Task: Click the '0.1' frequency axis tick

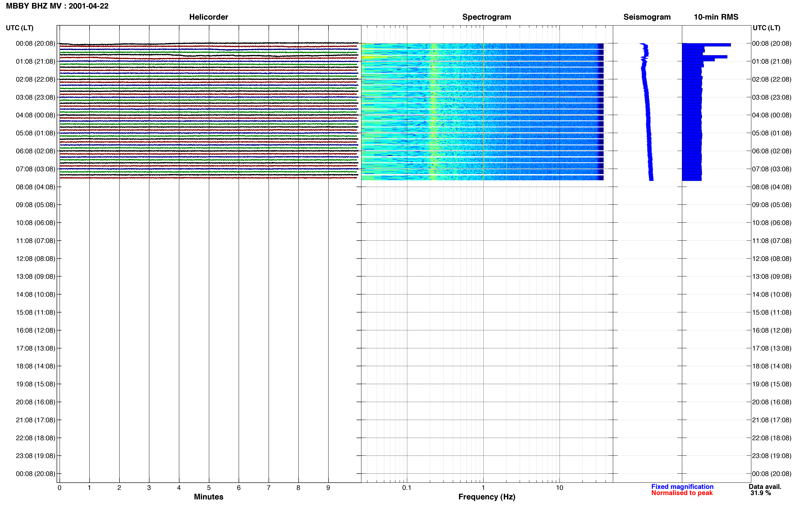Action: click(407, 487)
